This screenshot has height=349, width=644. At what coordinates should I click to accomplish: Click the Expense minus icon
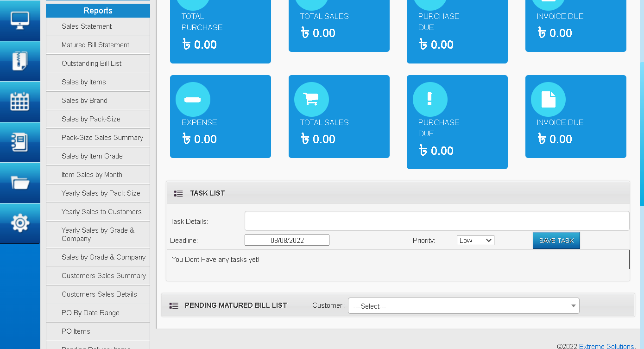tap(193, 100)
